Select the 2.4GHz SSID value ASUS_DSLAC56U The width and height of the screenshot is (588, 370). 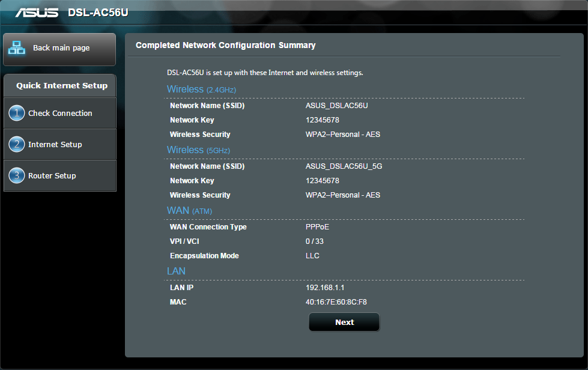tap(337, 106)
